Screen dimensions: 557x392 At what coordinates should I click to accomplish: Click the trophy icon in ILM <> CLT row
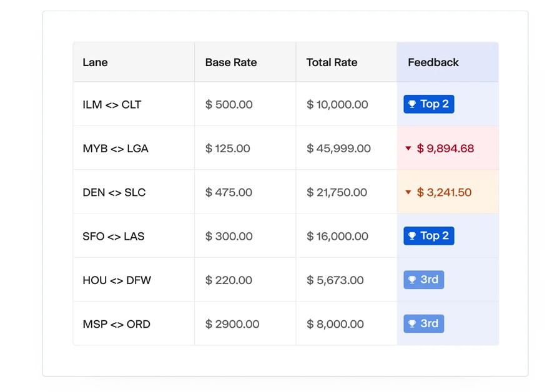tap(412, 104)
